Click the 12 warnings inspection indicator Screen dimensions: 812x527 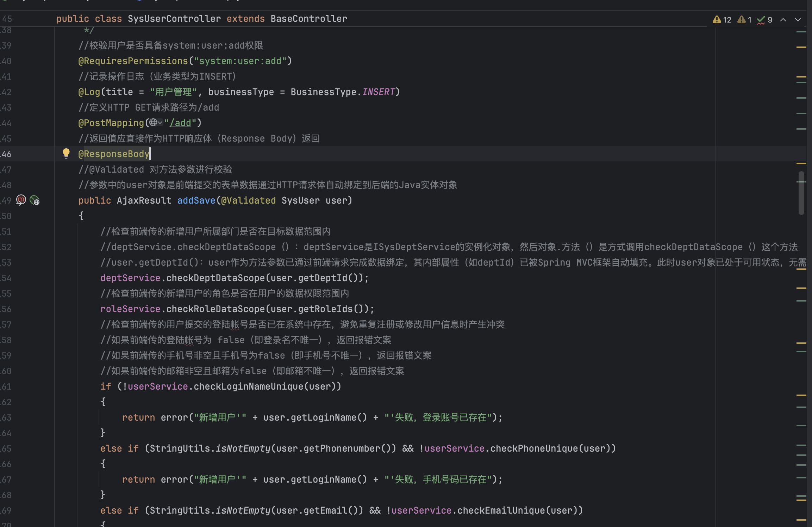tap(722, 20)
